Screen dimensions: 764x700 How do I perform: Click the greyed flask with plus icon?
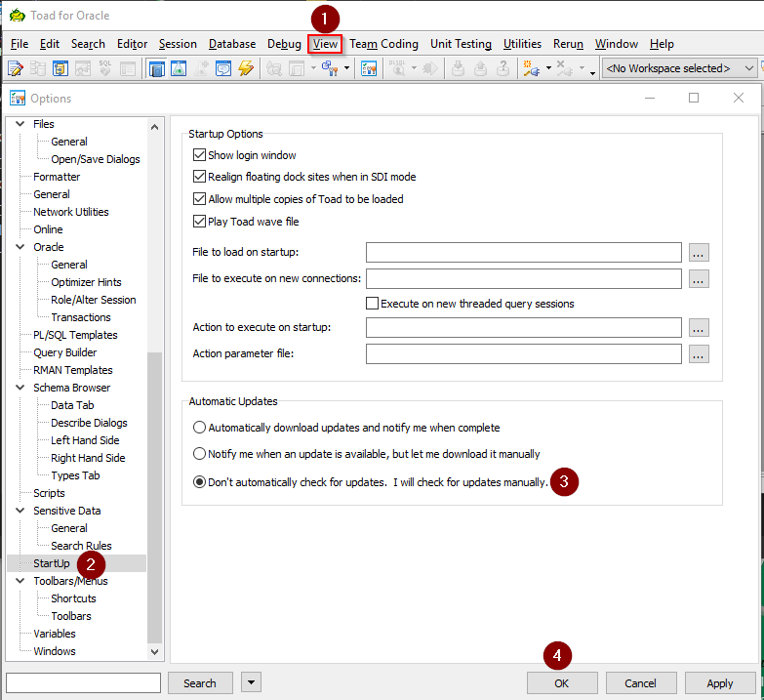[201, 68]
